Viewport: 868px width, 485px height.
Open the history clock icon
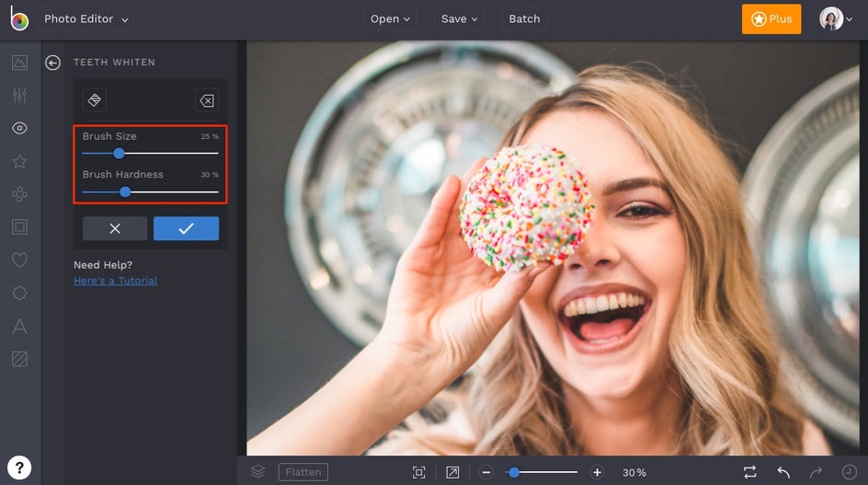850,472
